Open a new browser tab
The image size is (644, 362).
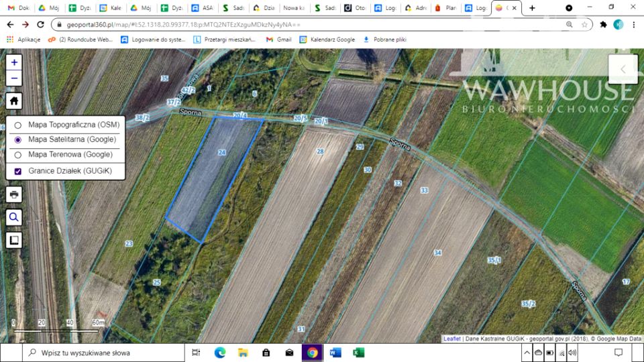532,8
